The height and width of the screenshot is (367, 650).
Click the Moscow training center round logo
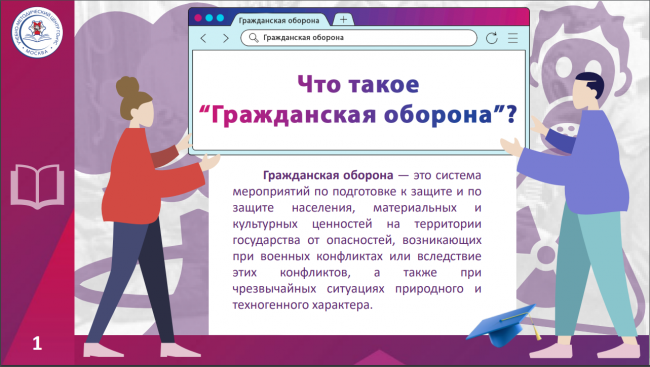[37, 32]
